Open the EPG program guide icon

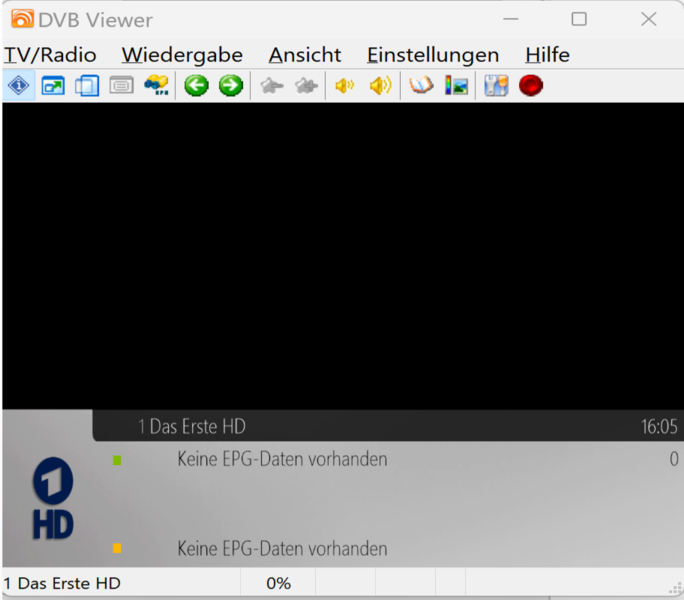[157, 86]
